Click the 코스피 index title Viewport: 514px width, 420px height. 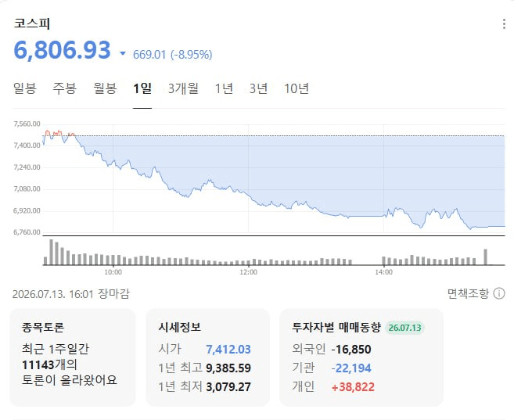(x=32, y=23)
